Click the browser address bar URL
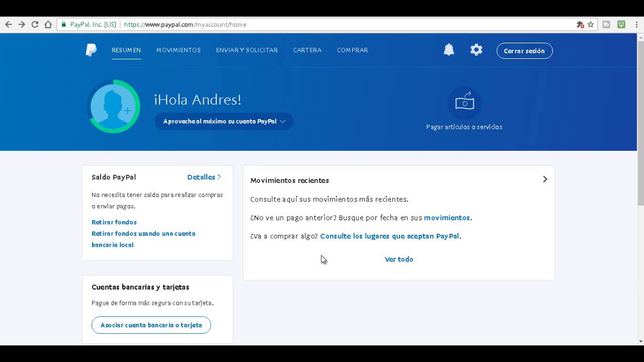This screenshot has height=362, width=644. (x=185, y=24)
